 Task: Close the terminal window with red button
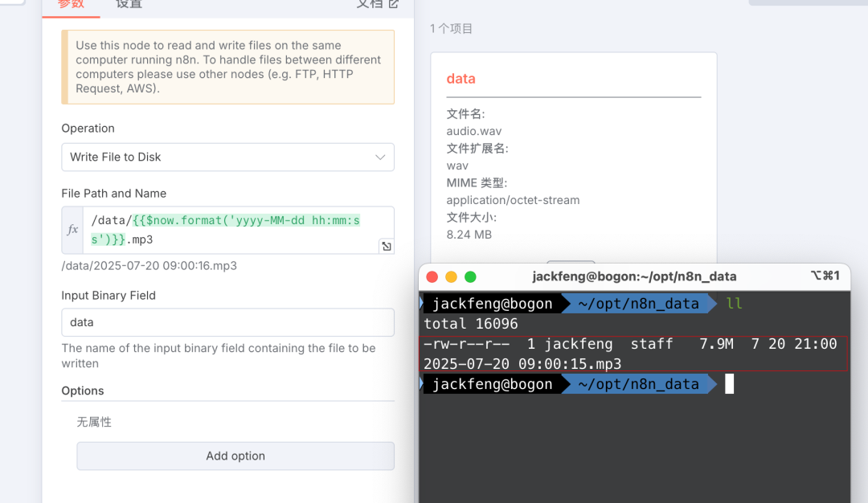click(x=432, y=277)
